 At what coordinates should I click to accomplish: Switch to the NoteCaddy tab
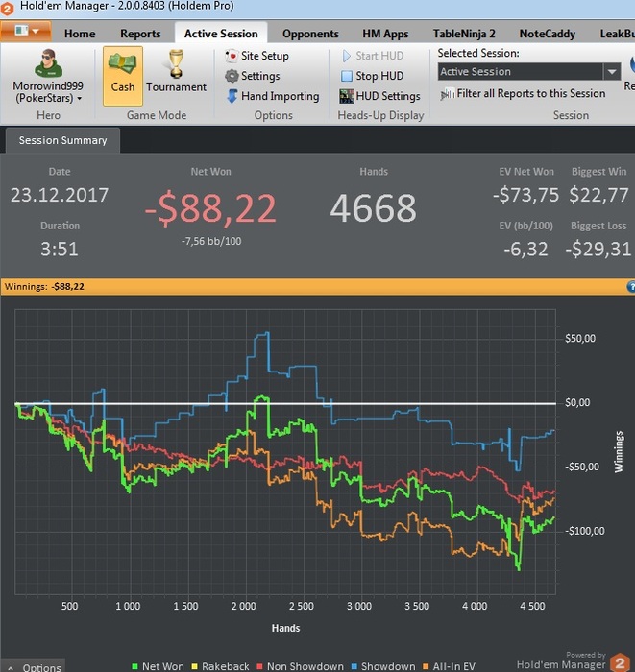(x=548, y=34)
